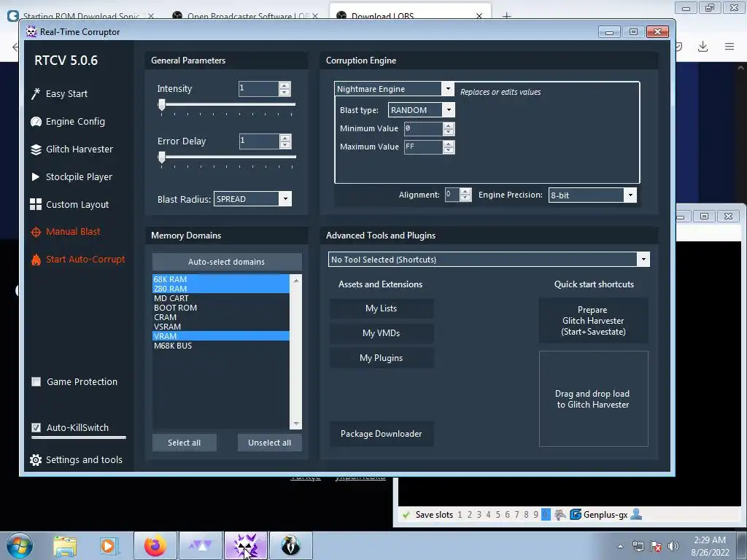Open the suited avatar taskbar app

(290, 545)
